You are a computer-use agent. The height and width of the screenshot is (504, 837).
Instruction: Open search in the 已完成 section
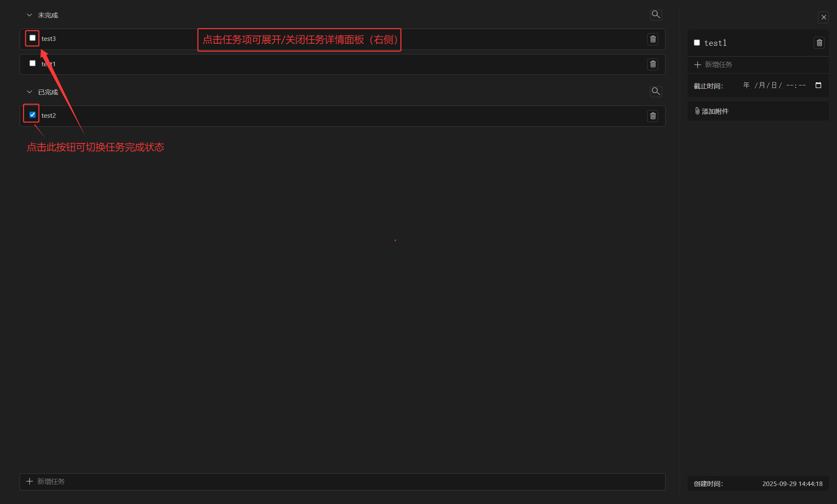pos(656,91)
